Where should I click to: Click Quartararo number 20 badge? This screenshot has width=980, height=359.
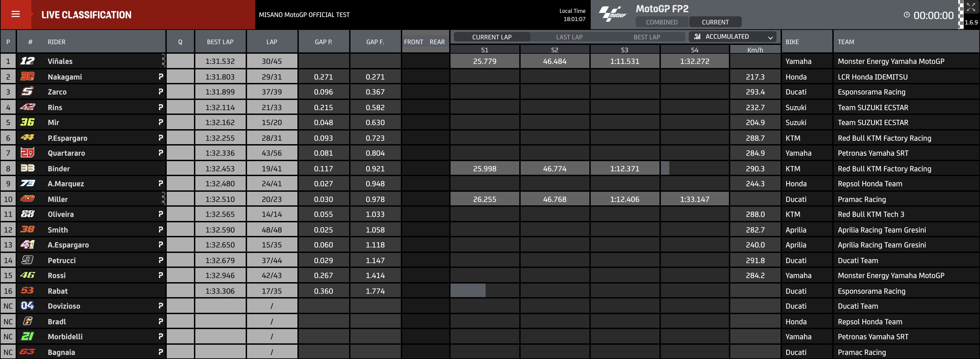coord(27,153)
